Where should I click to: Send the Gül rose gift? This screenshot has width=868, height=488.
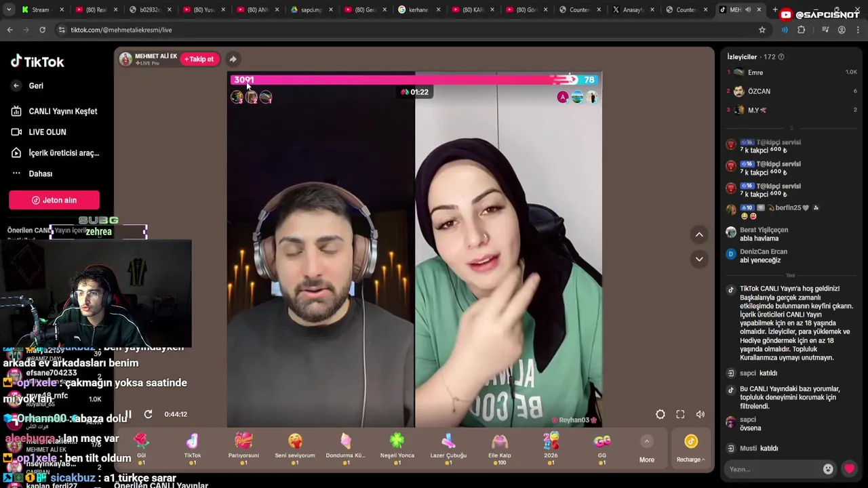click(x=141, y=449)
